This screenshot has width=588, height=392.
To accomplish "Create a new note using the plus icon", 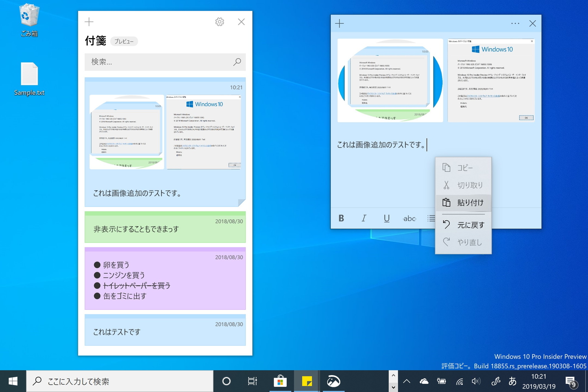I will 339,23.
